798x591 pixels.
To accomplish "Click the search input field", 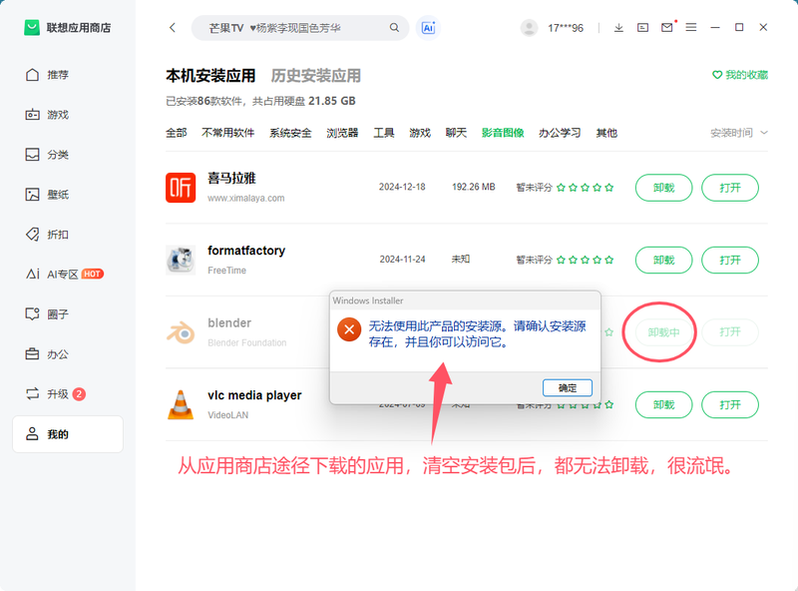I will (300, 27).
